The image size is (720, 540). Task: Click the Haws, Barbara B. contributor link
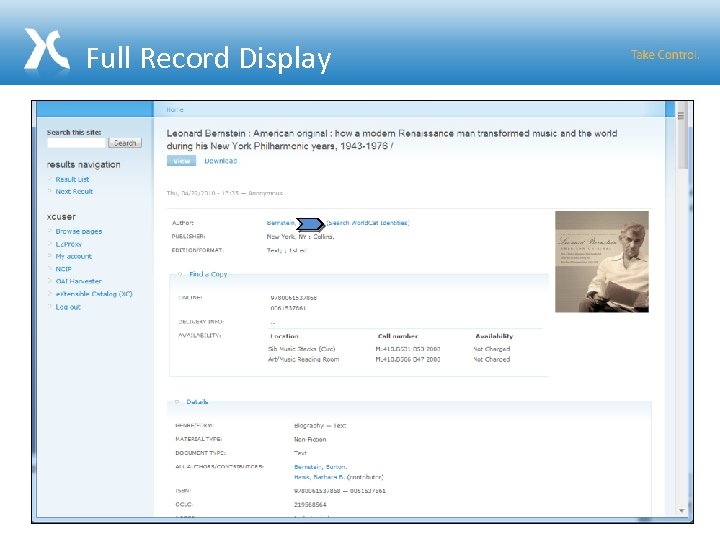coord(319,477)
